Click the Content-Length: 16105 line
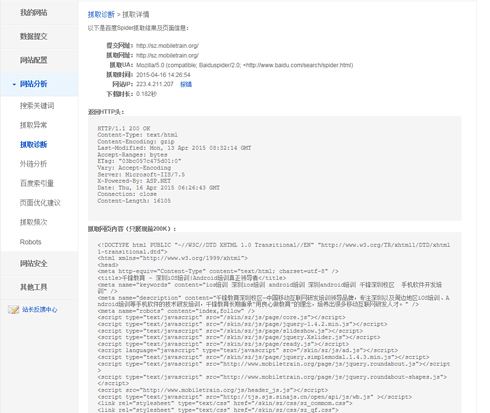 (134, 201)
